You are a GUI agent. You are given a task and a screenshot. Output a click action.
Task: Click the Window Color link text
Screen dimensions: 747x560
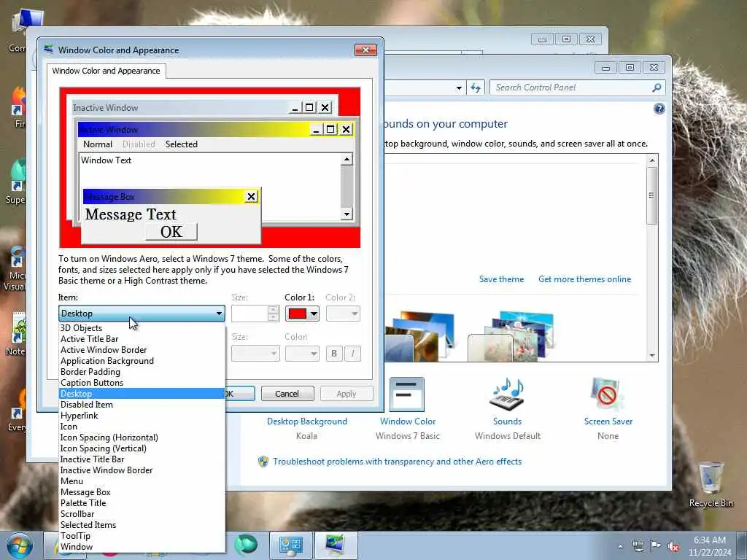408,421
